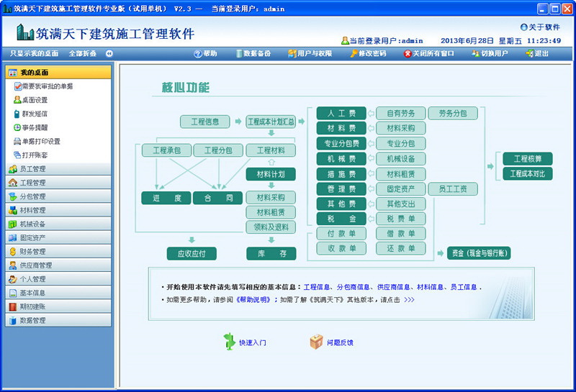The height and width of the screenshot is (392, 576).
Task: Open 用户与权限 users and permissions
Action: [x=310, y=54]
